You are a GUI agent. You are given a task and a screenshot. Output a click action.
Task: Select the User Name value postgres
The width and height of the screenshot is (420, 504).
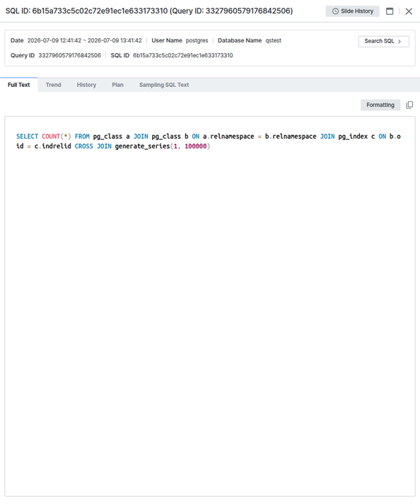(197, 40)
